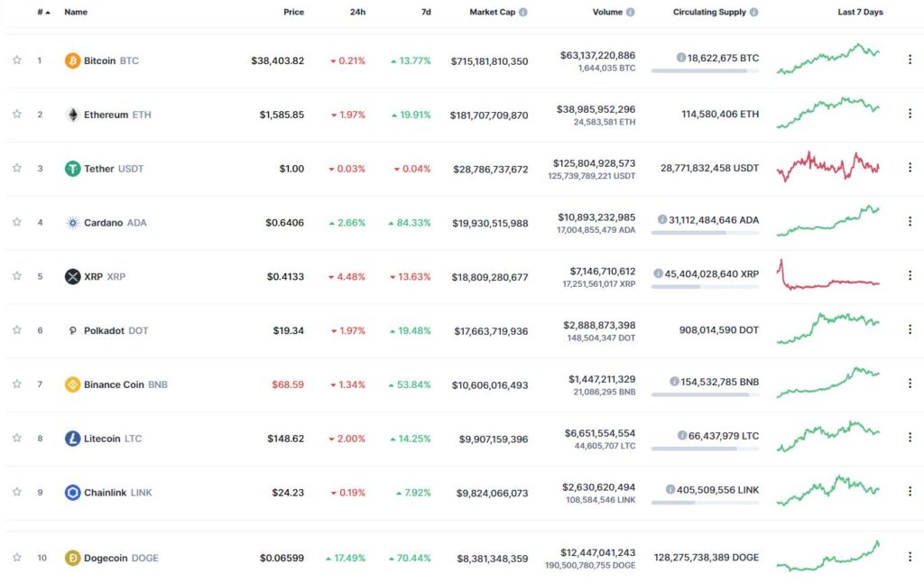Sort by the 7d change column

tap(426, 12)
